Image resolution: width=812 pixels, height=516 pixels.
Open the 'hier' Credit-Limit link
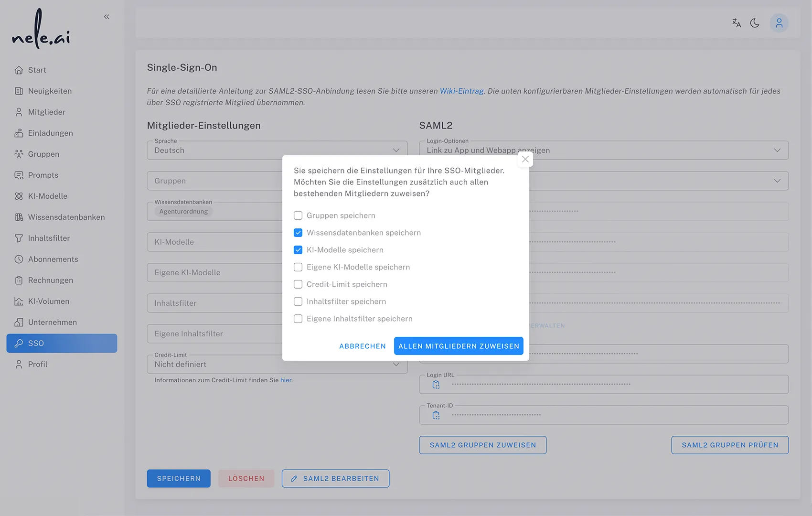coord(286,380)
